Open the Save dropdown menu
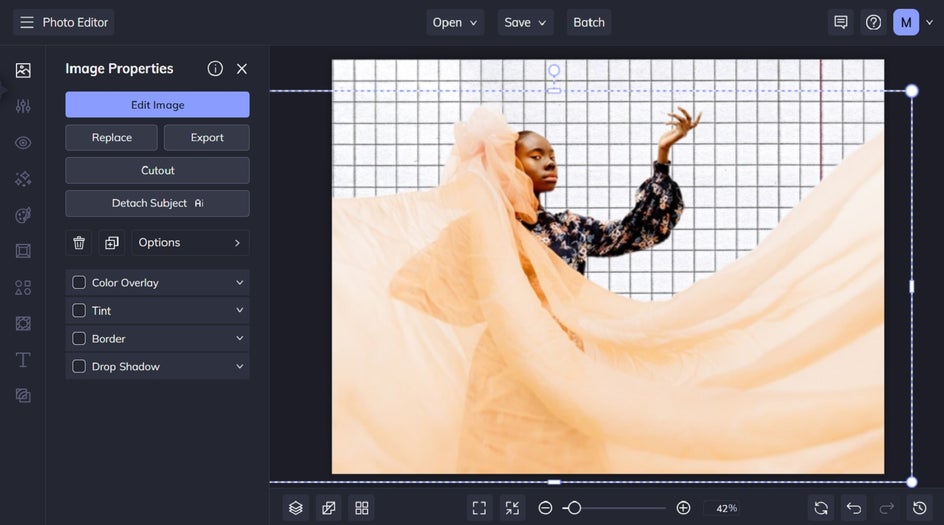This screenshot has height=525, width=944. (526, 22)
